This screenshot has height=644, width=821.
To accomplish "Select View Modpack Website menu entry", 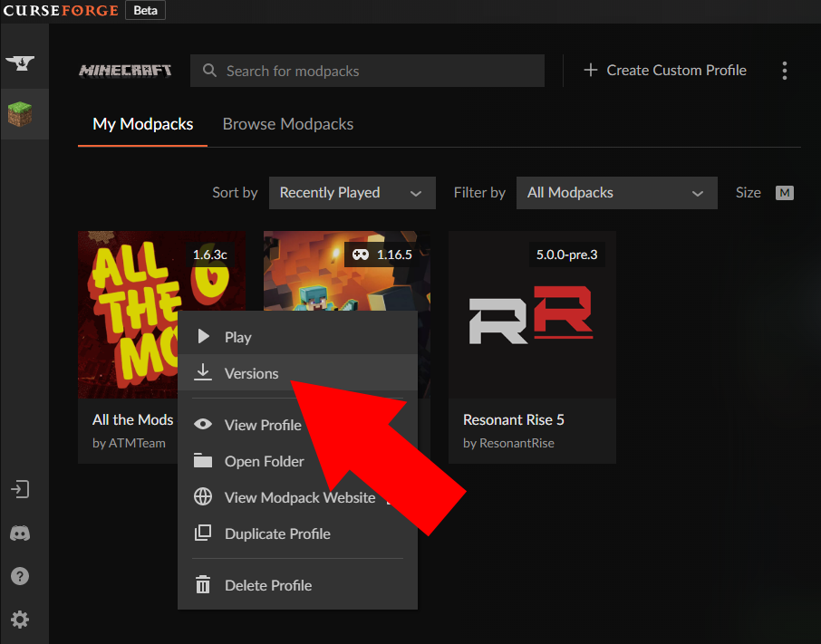I will pyautogui.click(x=297, y=497).
